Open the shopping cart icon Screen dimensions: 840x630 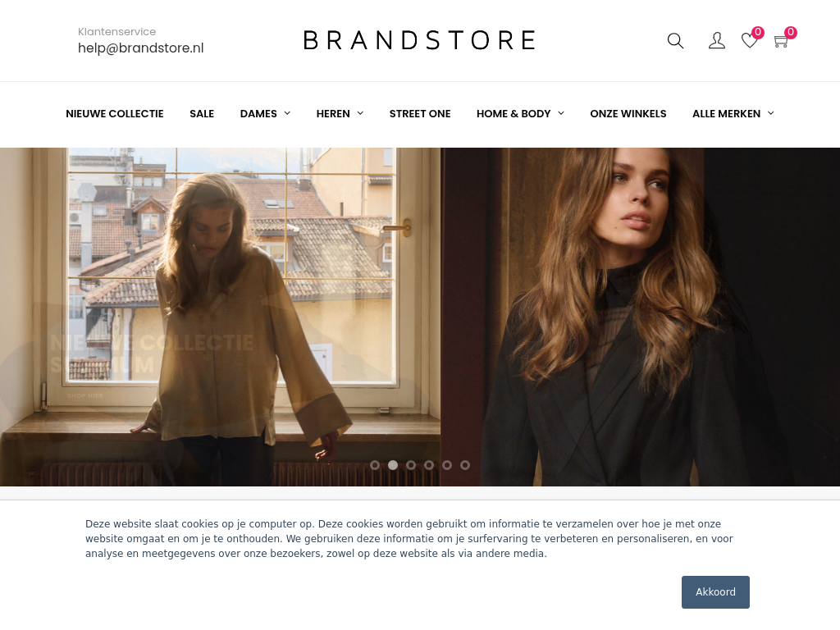pyautogui.click(x=781, y=41)
